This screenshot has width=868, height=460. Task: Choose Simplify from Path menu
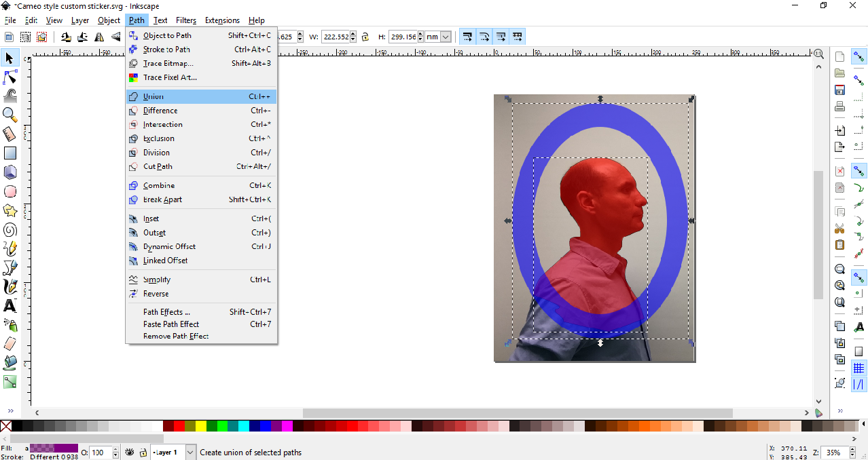[201, 280]
